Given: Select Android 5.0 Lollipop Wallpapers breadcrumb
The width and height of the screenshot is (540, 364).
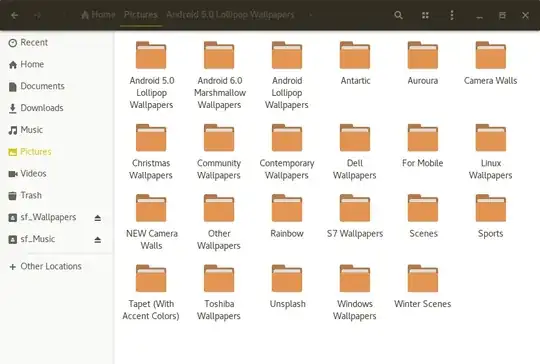Looking at the screenshot, I should click(230, 14).
